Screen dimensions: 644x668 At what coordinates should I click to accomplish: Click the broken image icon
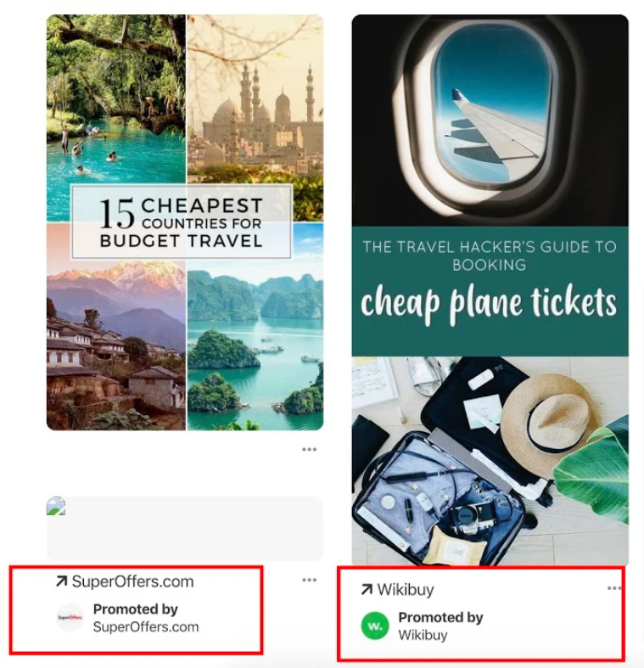click(x=56, y=506)
